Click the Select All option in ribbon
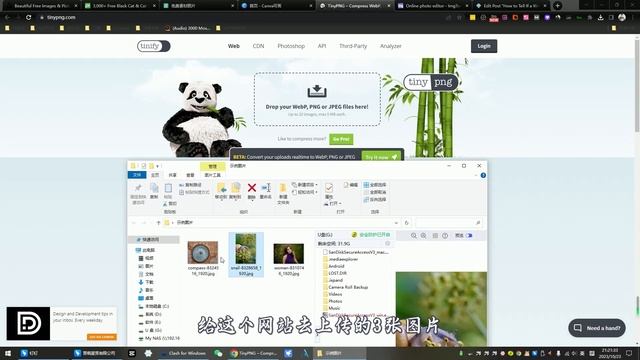Viewport: 640px width, 360px height. point(375,185)
